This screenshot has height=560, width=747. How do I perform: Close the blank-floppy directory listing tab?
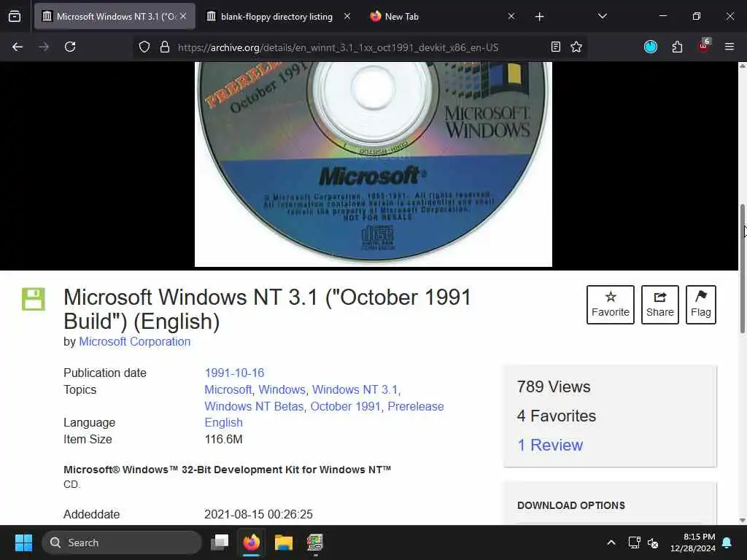pos(347,16)
